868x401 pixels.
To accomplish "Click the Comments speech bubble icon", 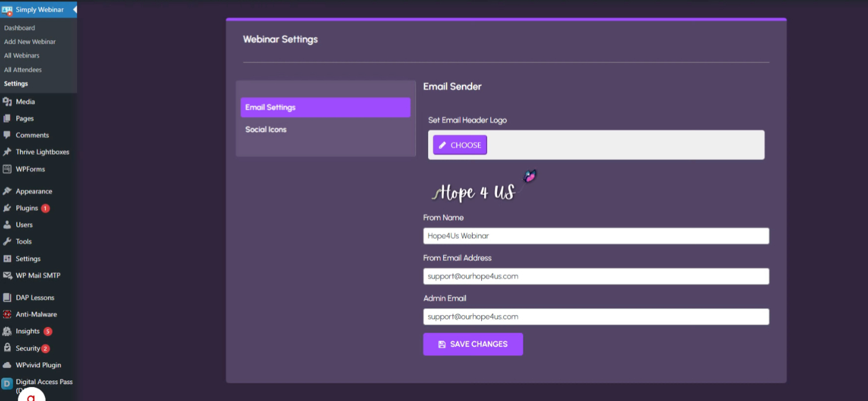I will point(7,135).
